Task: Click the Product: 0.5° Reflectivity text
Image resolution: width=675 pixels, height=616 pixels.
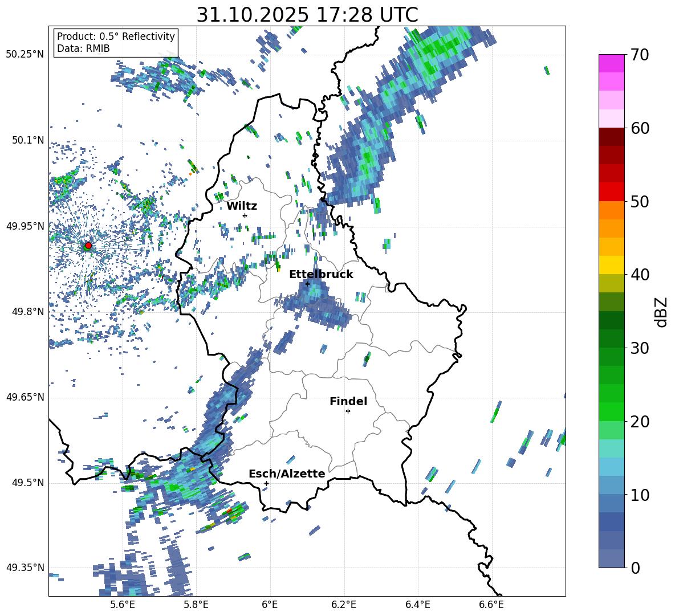Action: pyautogui.click(x=116, y=36)
